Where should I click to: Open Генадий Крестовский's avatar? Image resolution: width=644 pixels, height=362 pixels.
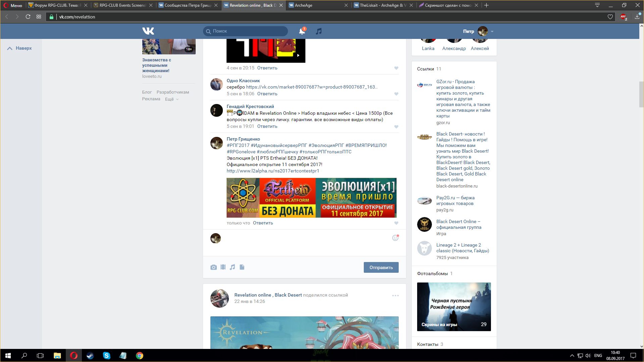coord(216,110)
